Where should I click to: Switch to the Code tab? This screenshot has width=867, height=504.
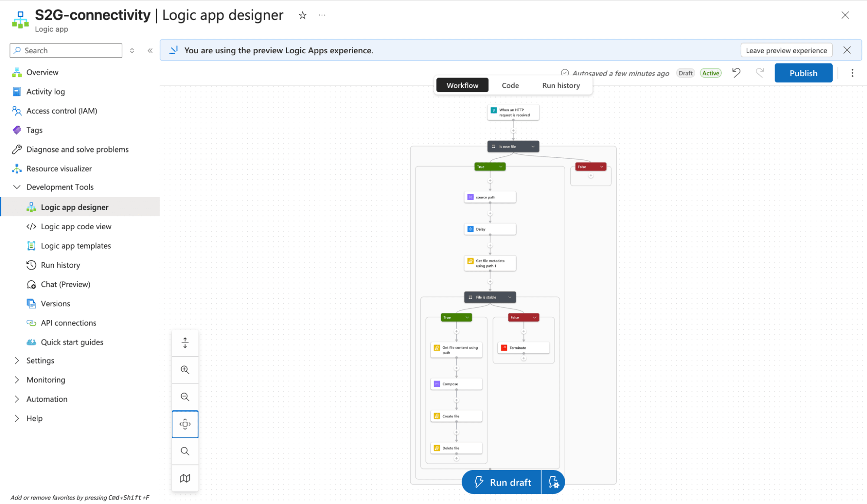(x=510, y=85)
